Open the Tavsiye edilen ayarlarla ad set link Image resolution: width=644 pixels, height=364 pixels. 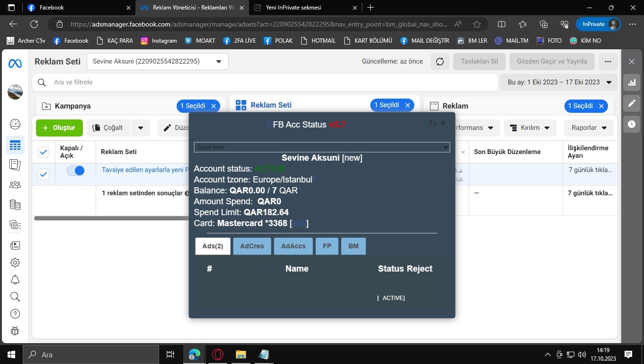point(145,170)
